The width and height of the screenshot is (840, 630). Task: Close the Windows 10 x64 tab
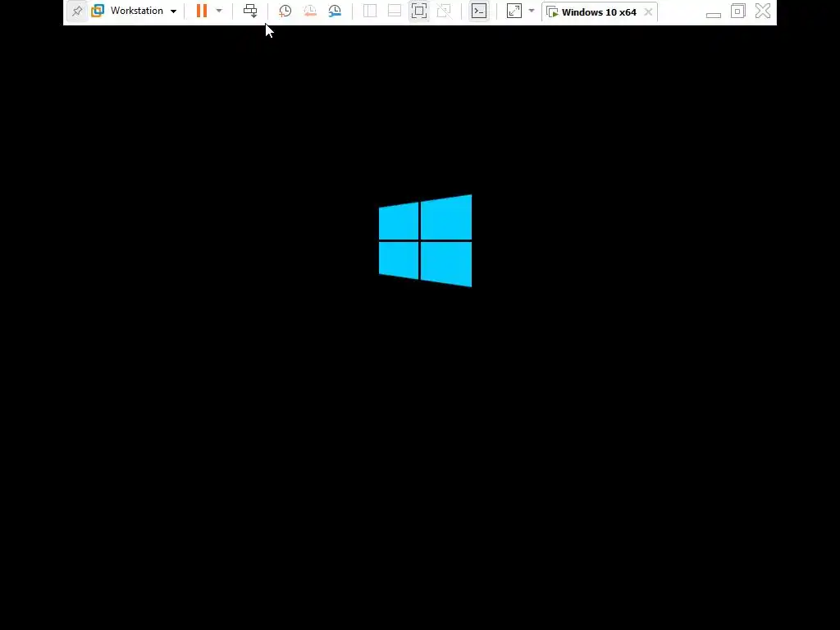tap(648, 11)
